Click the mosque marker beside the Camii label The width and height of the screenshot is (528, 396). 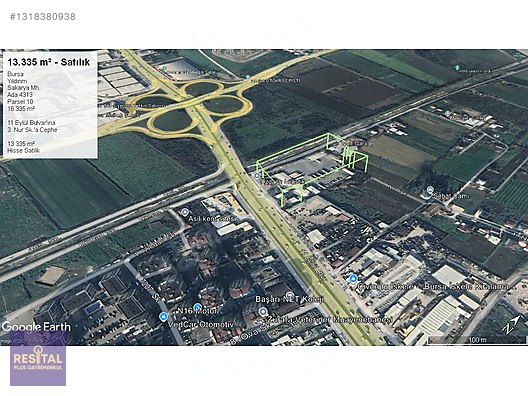[x=429, y=190]
